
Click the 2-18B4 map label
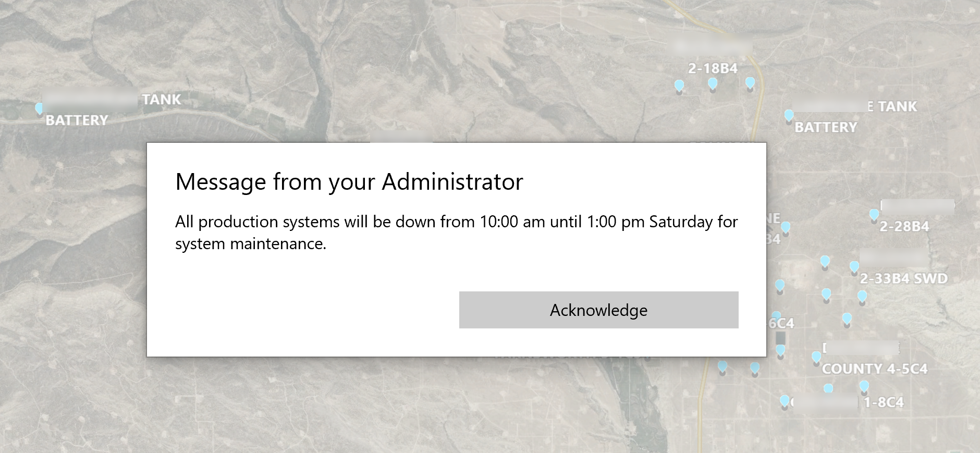(x=713, y=68)
